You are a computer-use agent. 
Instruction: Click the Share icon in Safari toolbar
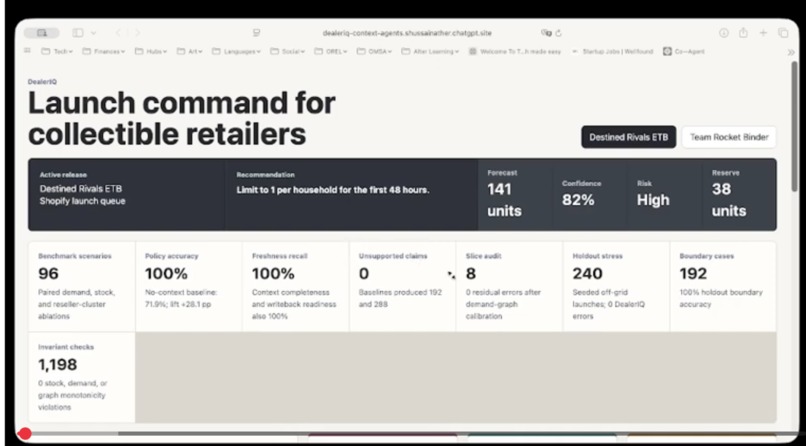[743, 33]
